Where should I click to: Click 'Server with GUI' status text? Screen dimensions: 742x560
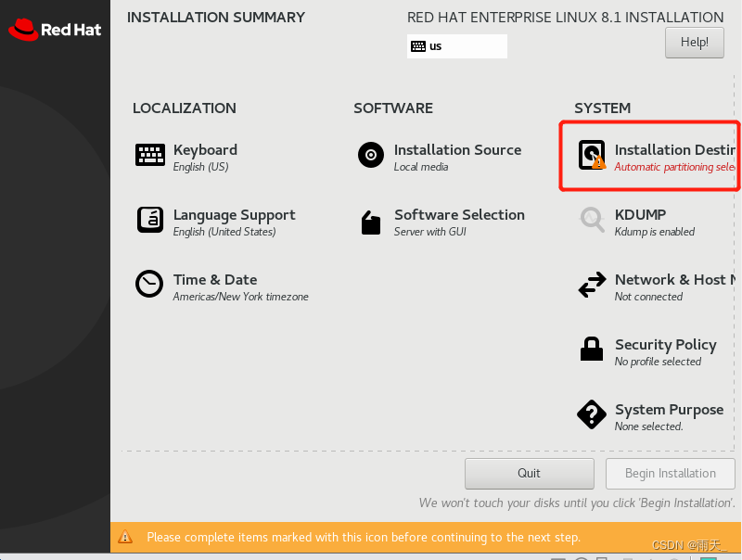click(430, 232)
